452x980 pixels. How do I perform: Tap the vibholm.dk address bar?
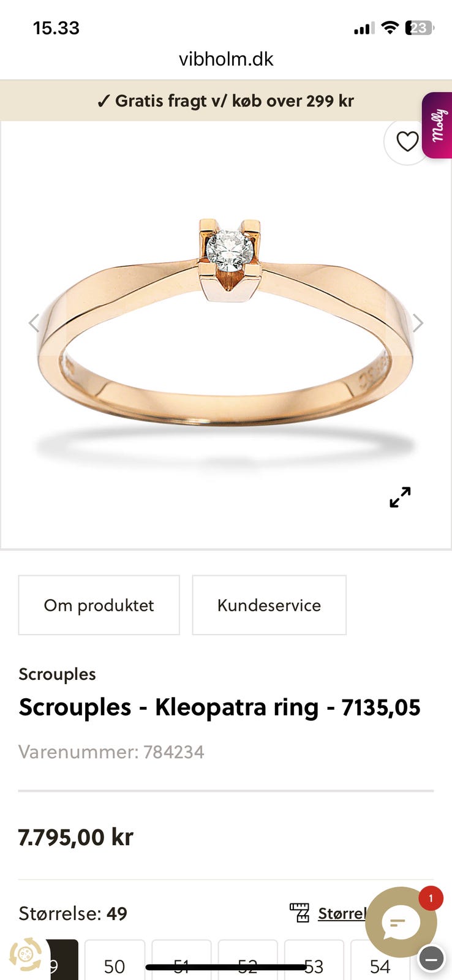point(226,59)
